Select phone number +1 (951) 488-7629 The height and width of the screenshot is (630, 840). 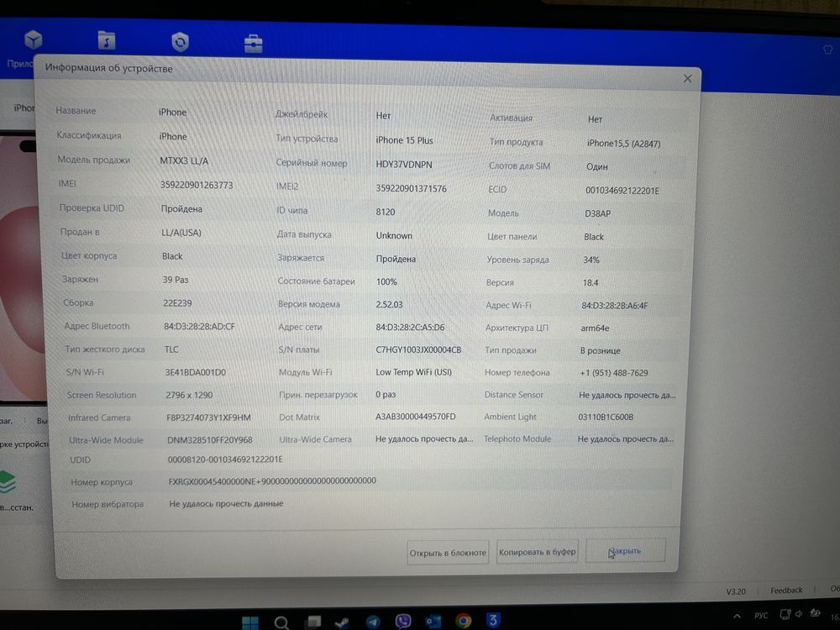point(614,373)
